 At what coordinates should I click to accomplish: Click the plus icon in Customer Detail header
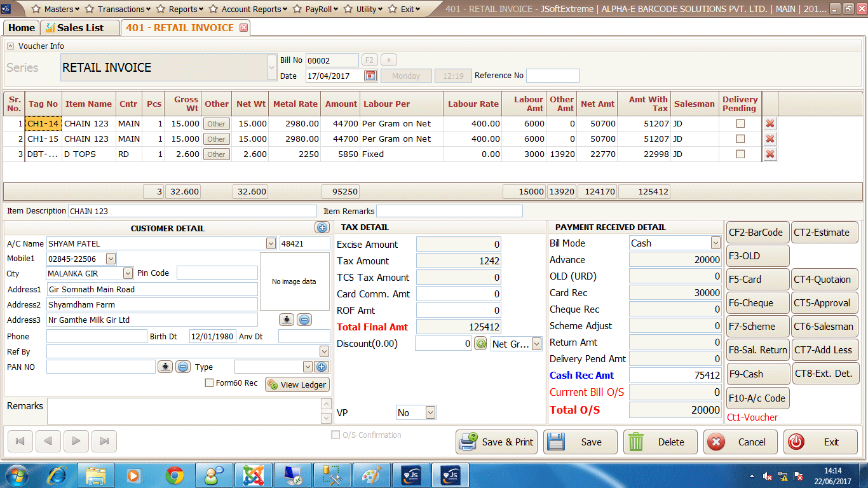322,227
